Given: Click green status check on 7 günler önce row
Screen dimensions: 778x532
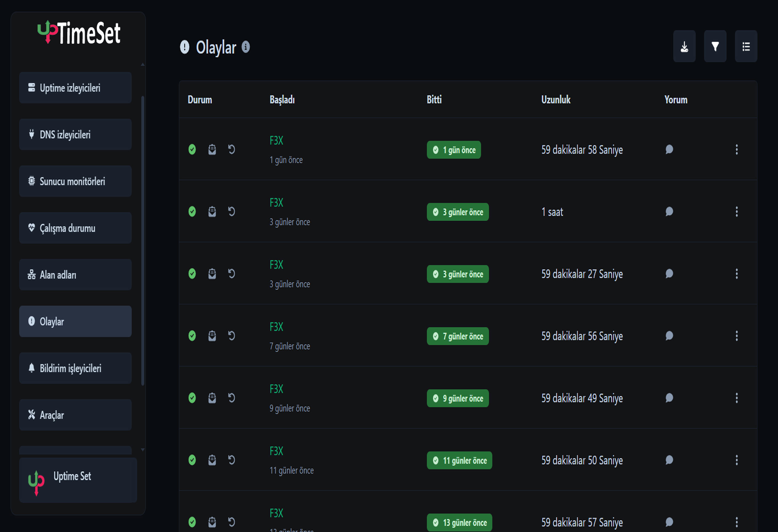Looking at the screenshot, I should 192,336.
